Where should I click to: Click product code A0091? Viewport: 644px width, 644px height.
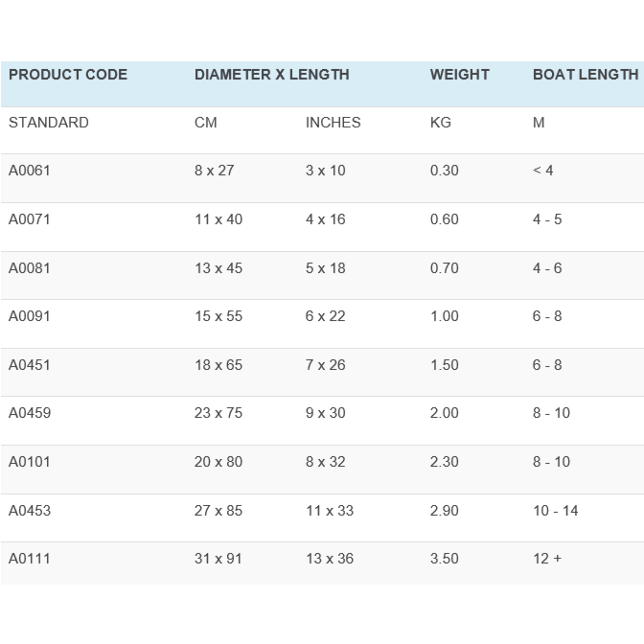coord(30,316)
